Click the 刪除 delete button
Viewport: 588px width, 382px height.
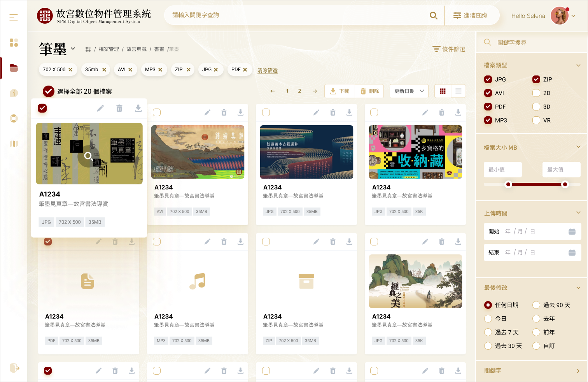(x=369, y=91)
